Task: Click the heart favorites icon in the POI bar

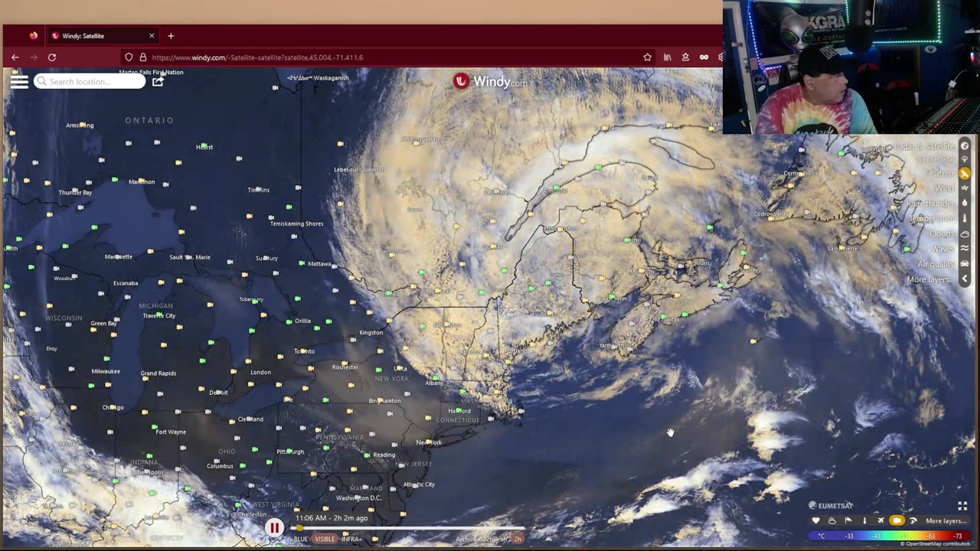Action: pyautogui.click(x=816, y=520)
